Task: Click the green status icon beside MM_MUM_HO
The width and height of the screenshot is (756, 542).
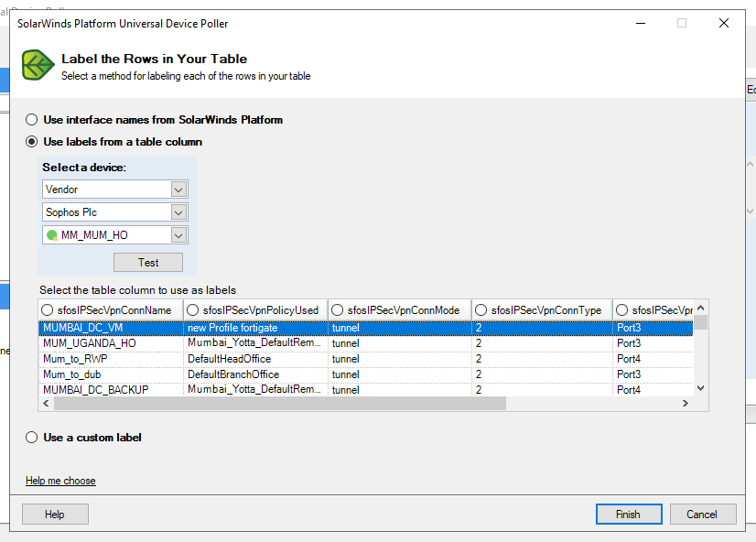Action: [52, 235]
